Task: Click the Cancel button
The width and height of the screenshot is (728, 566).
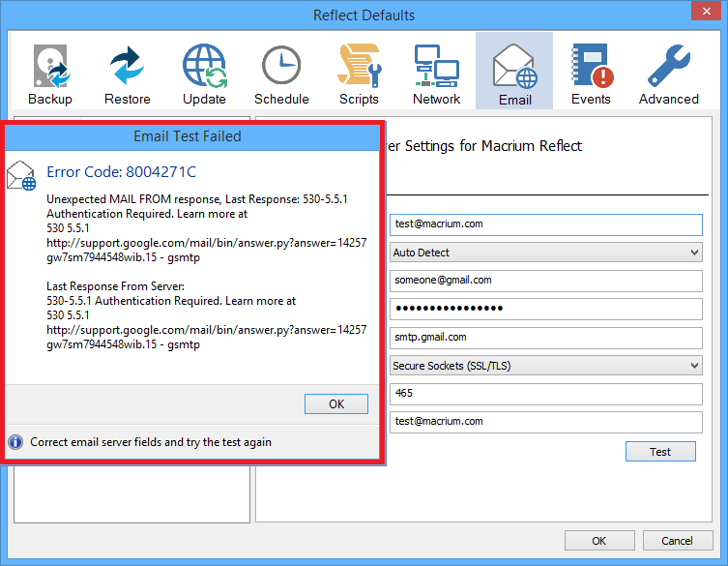Action: tap(678, 541)
